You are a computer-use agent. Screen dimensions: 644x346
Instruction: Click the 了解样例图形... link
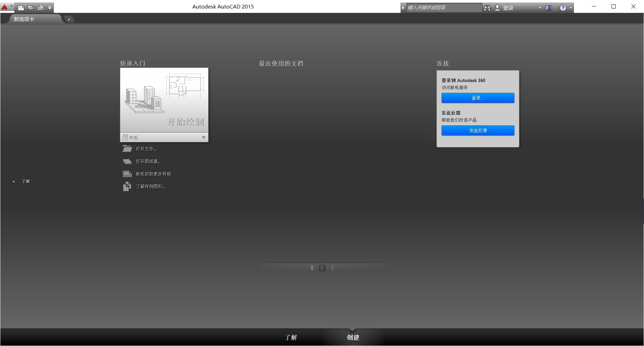151,187
